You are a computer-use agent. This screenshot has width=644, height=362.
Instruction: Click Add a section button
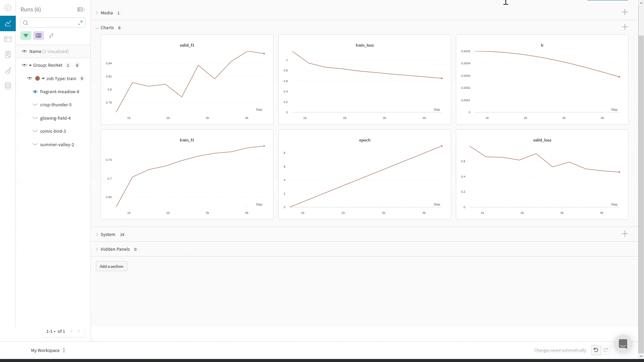click(x=111, y=266)
